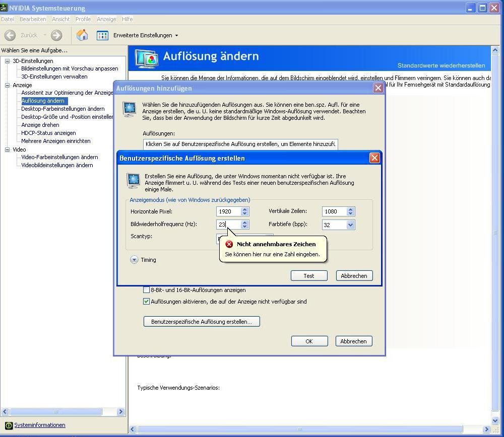Click the NVIDIA title bar icon
The image size is (504, 437).
(x=4, y=8)
